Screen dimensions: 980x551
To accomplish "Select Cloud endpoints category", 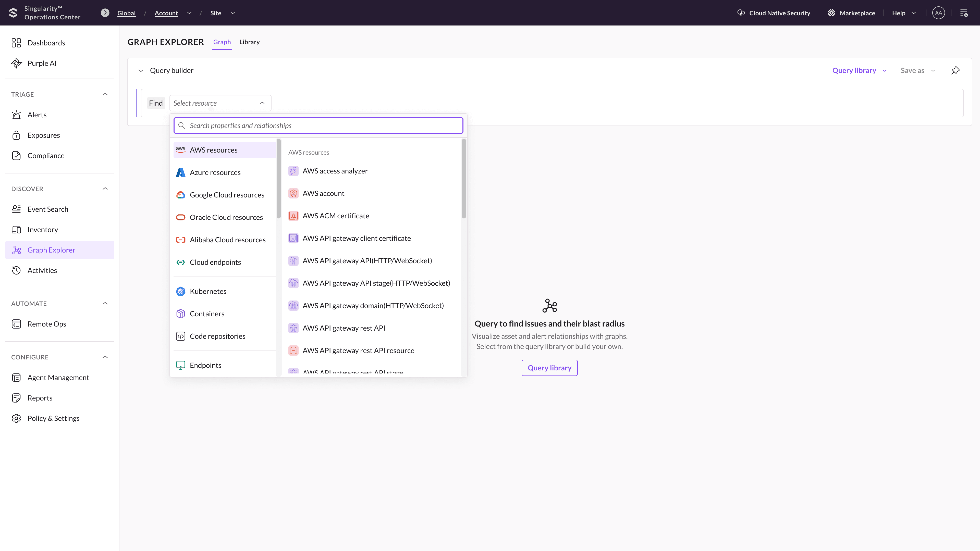I will tap(225, 262).
